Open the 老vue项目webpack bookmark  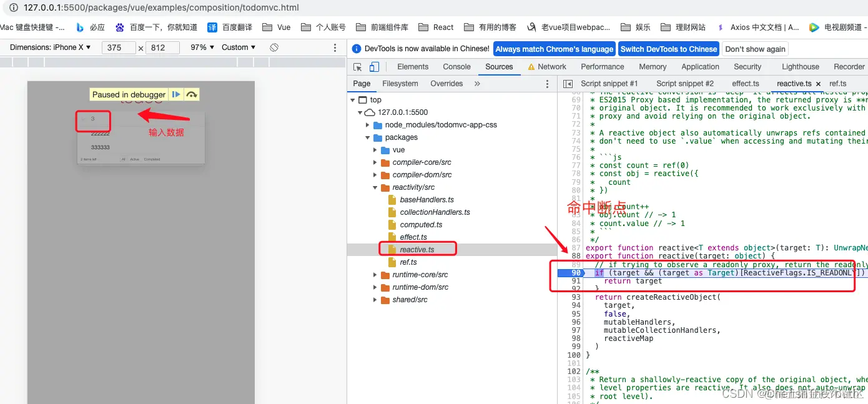pos(569,27)
